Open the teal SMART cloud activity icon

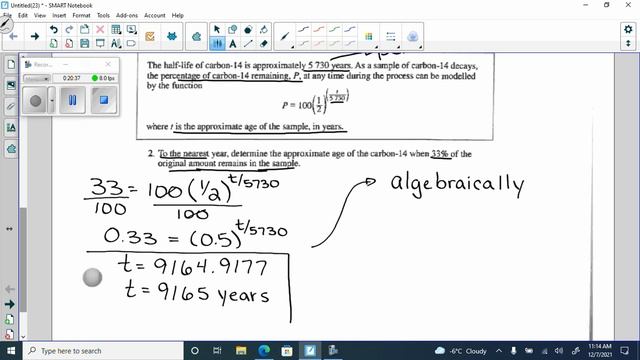(196, 36)
